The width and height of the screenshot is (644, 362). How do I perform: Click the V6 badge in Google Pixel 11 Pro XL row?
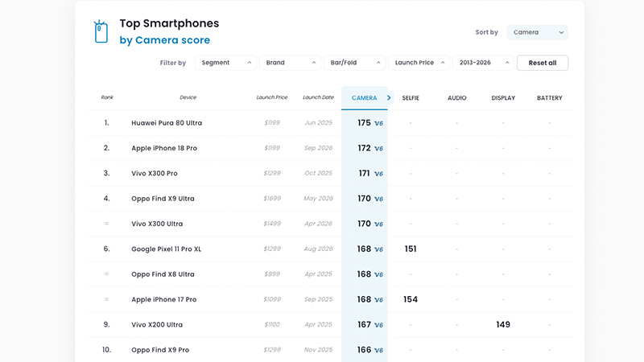pos(378,249)
